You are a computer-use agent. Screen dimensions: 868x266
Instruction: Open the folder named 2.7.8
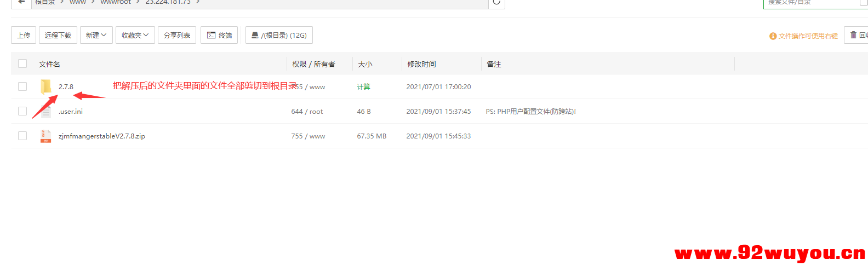(66, 86)
